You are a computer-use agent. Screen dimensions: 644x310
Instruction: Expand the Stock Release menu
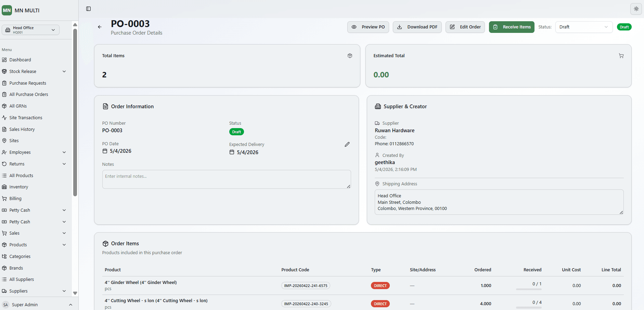pyautogui.click(x=64, y=72)
